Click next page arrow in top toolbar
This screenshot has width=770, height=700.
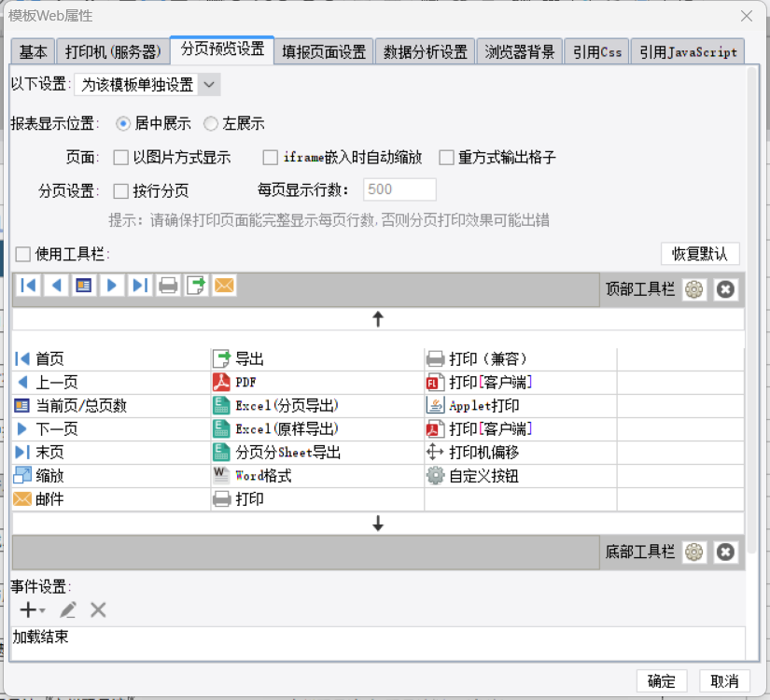coord(111,286)
